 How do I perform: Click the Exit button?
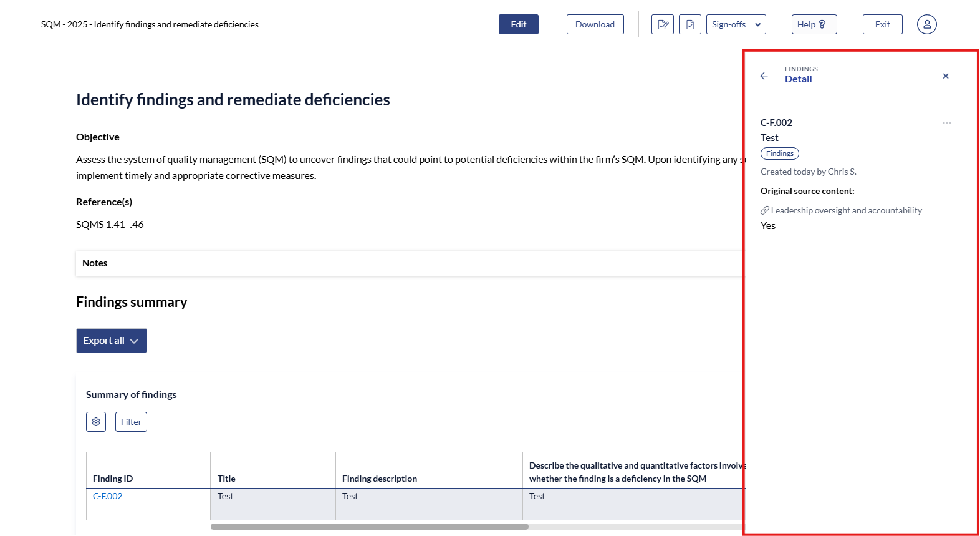pos(882,24)
